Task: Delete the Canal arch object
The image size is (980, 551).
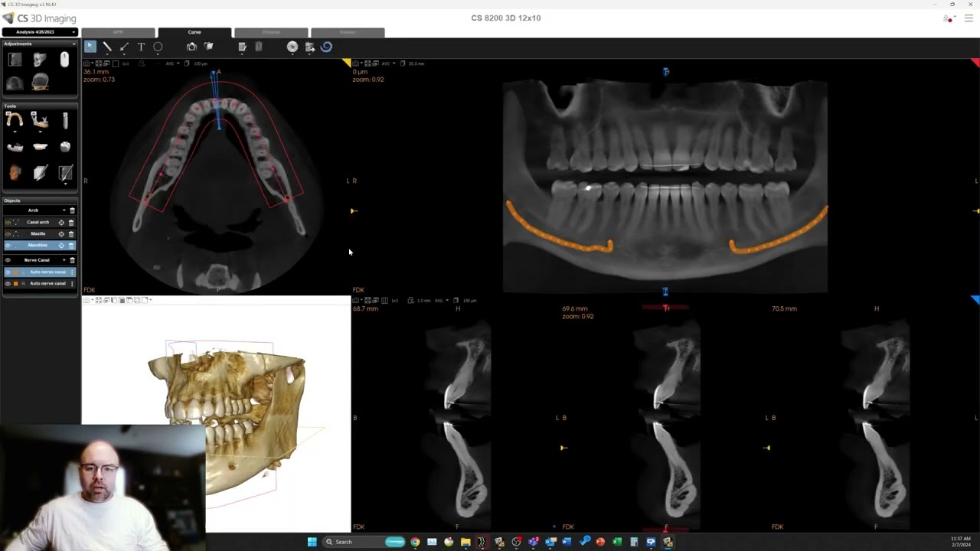Action: coord(71,222)
